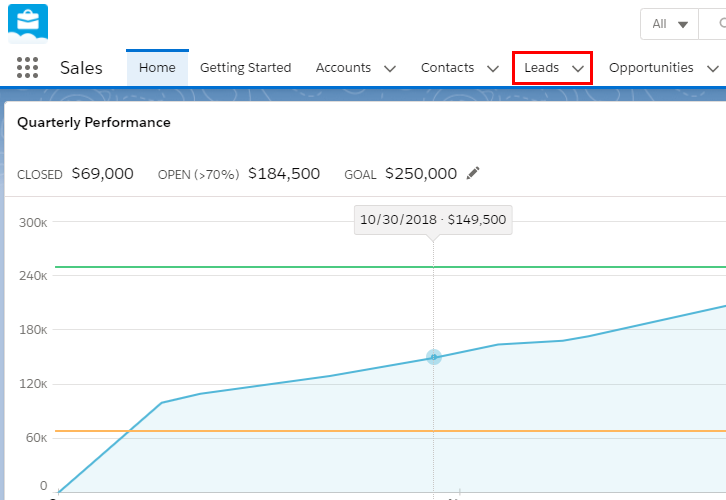Click the OPEN $184,500 value
The width and height of the screenshot is (726, 500).
coord(284,174)
